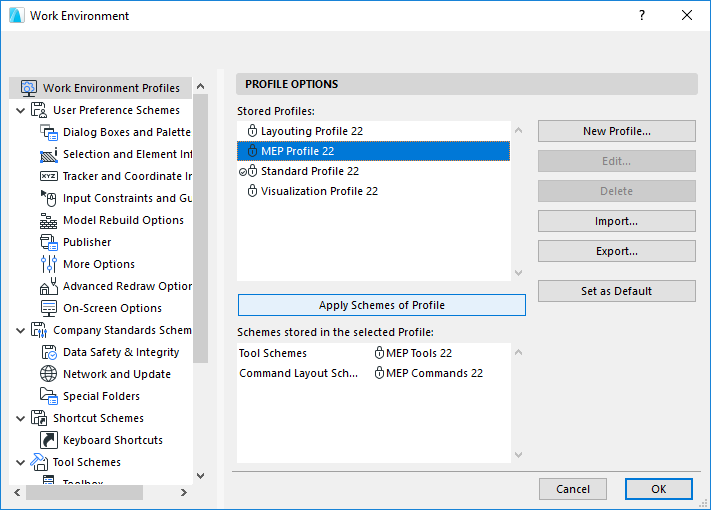
Task: Click the New Profile... button
Action: pos(616,131)
